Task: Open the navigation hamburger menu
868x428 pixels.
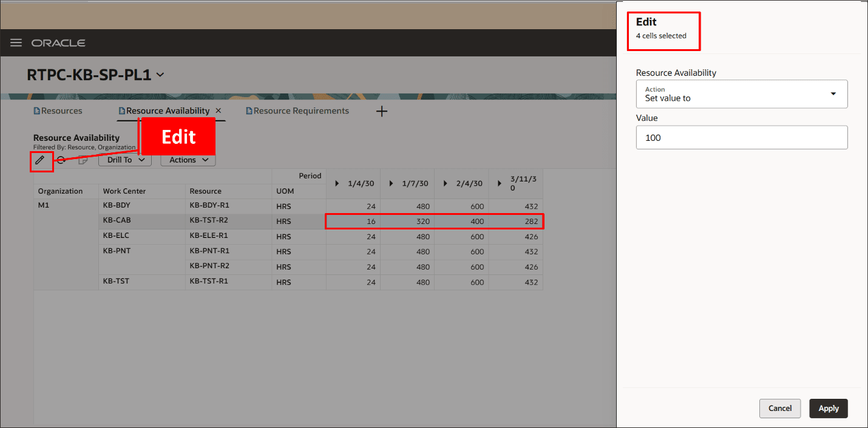Action: tap(16, 42)
